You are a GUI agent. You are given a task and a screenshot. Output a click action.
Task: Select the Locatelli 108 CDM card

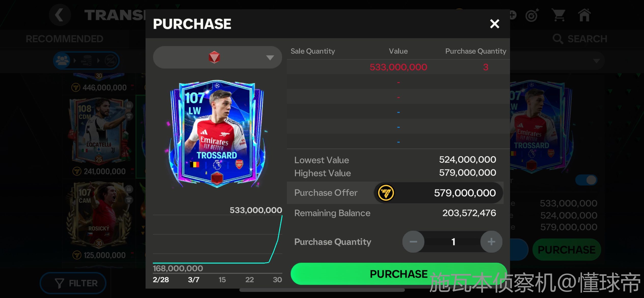(x=99, y=131)
